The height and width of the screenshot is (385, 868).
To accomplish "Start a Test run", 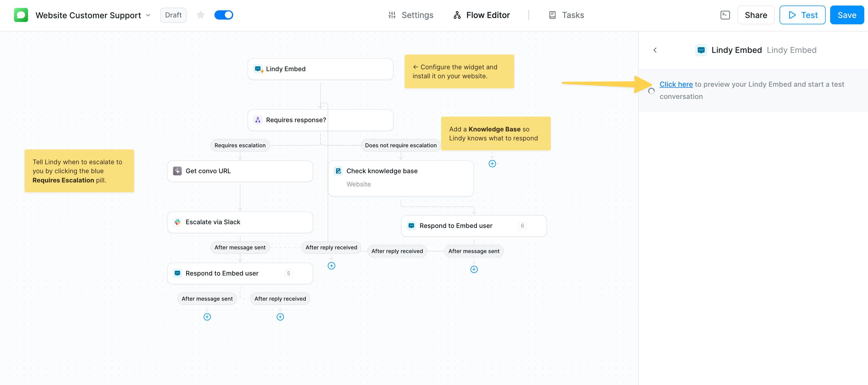I will coord(802,15).
